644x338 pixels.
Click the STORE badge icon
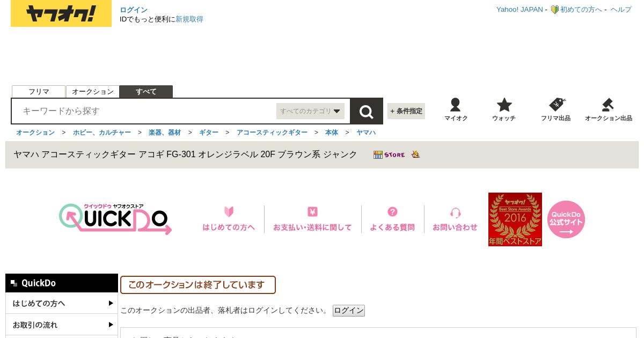pyautogui.click(x=389, y=155)
